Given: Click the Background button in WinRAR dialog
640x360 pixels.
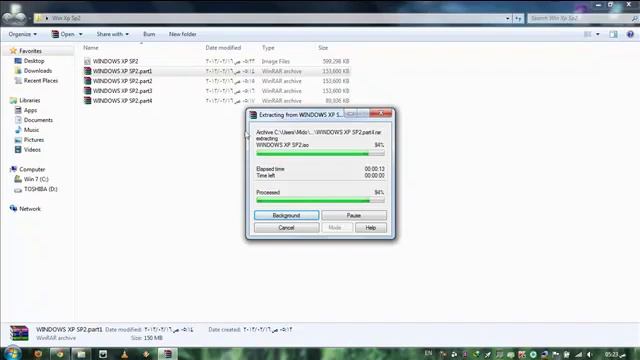Looking at the screenshot, I should (287, 215).
